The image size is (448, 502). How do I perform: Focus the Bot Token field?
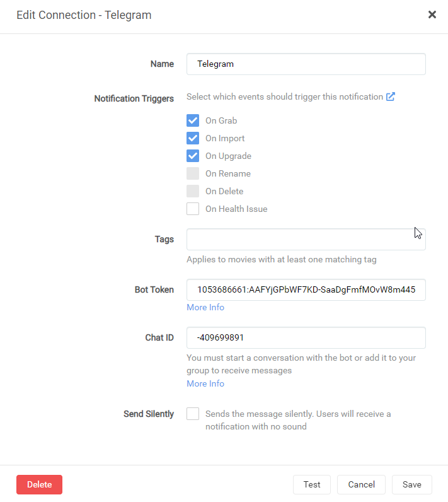(306, 289)
